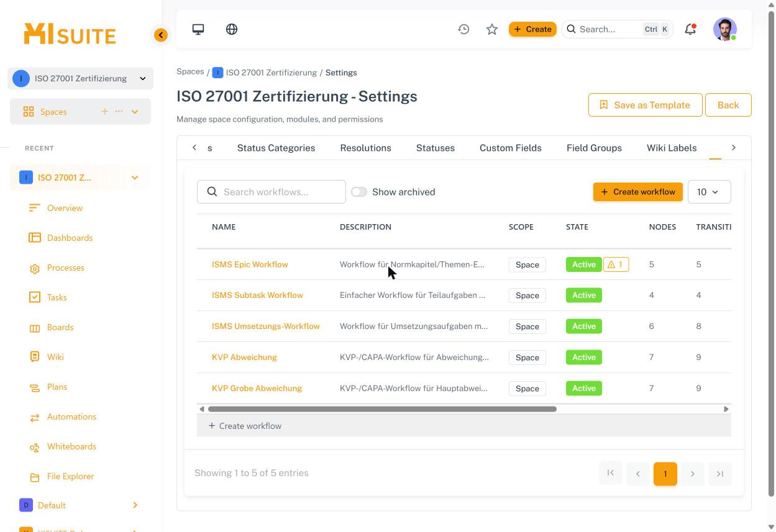Open File Explorer in sidebar

click(70, 476)
